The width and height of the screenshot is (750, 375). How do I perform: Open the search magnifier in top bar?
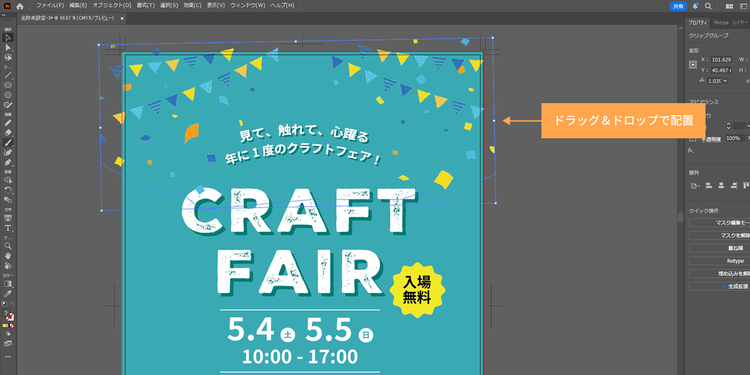(x=708, y=6)
